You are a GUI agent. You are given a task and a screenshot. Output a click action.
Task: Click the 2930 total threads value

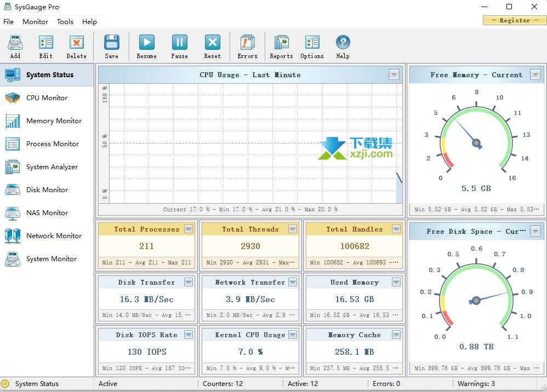coord(250,246)
